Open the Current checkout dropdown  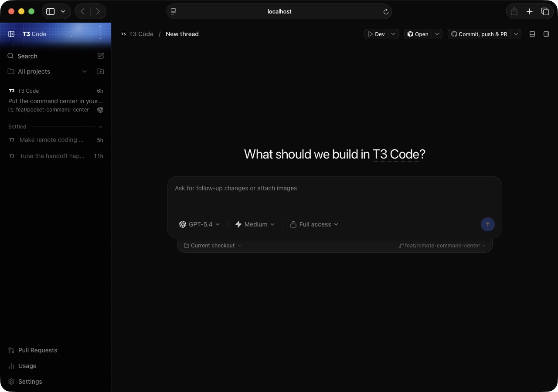click(213, 246)
